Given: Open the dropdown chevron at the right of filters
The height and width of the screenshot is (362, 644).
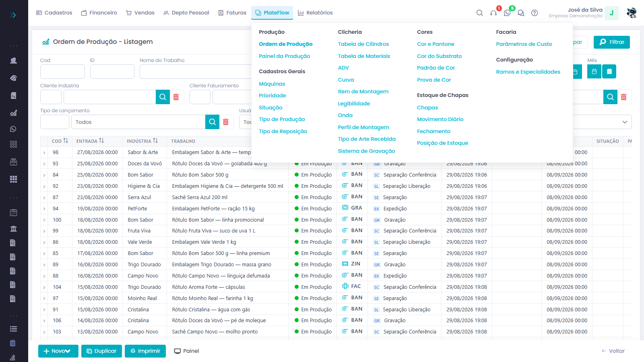Looking at the screenshot, I should point(625,122).
